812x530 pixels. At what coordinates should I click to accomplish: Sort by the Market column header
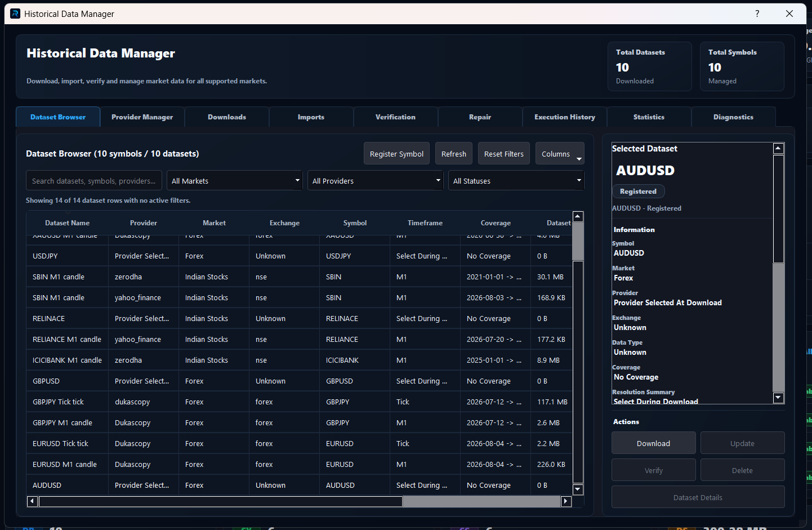coord(214,223)
